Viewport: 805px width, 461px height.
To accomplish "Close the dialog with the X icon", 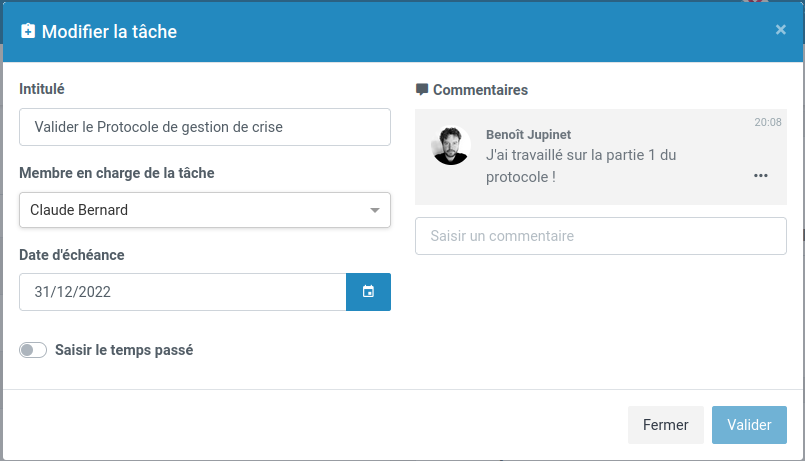I will coord(781,30).
